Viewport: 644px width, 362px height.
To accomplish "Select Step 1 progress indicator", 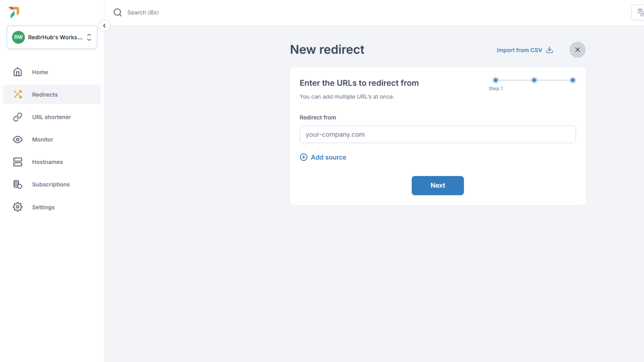I will point(495,80).
